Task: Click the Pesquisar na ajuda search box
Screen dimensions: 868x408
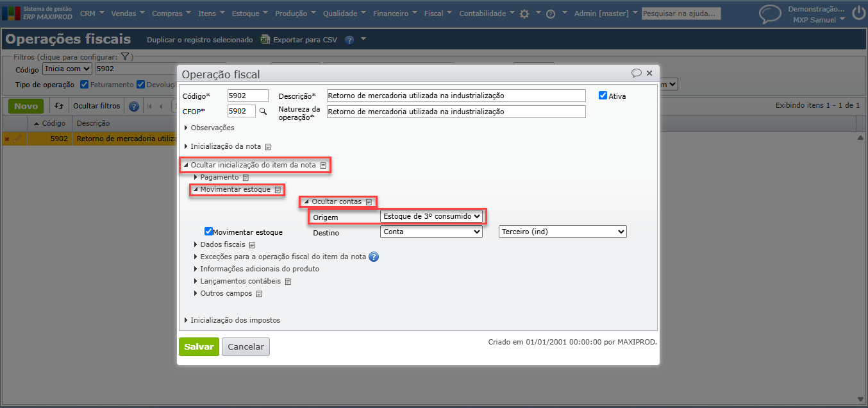Action: [681, 13]
